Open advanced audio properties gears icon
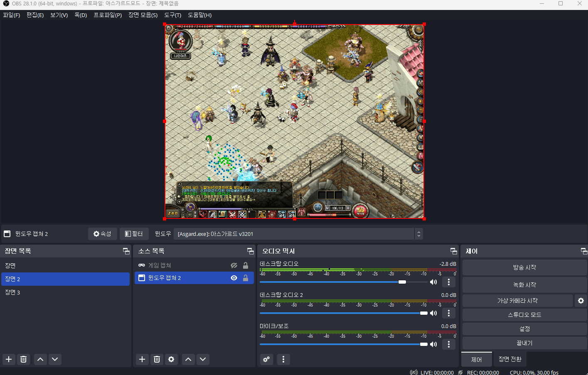This screenshot has width=588, height=375. coord(266,359)
